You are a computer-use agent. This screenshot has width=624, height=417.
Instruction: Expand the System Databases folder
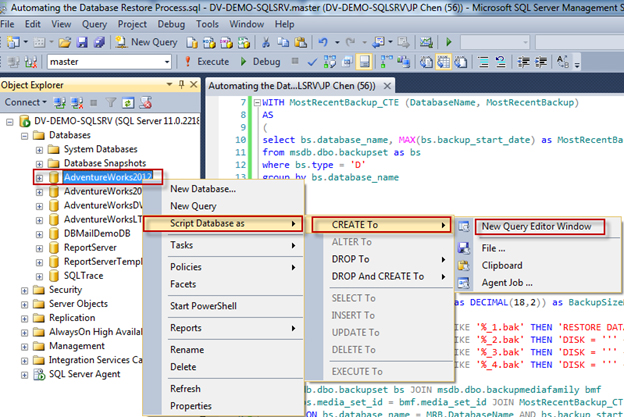[39, 150]
